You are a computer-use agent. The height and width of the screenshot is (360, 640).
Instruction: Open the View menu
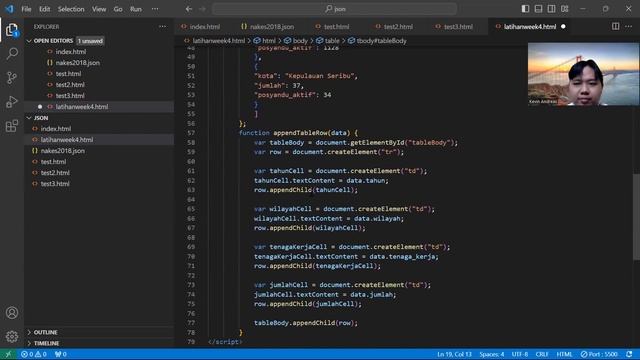pos(99,9)
